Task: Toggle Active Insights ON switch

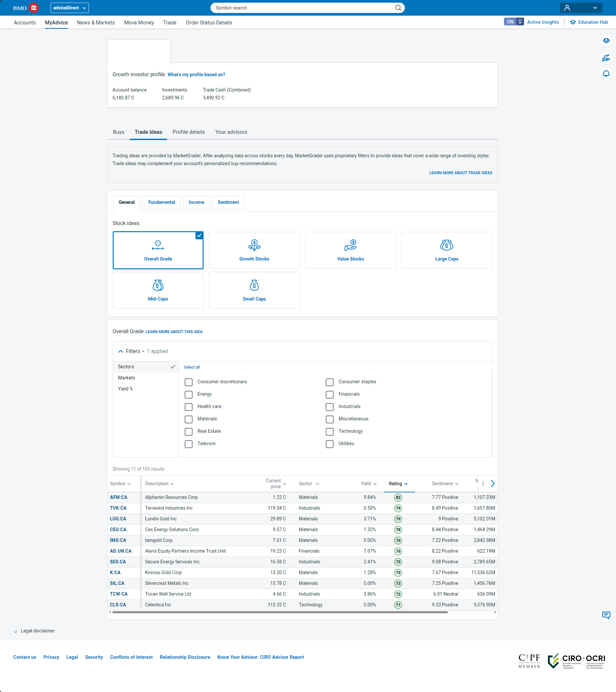Action: click(513, 22)
